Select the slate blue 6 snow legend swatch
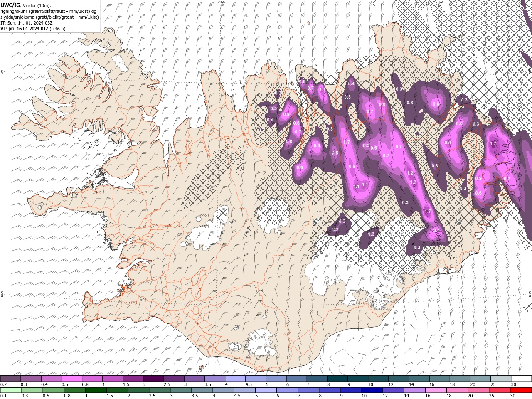 pos(297,378)
